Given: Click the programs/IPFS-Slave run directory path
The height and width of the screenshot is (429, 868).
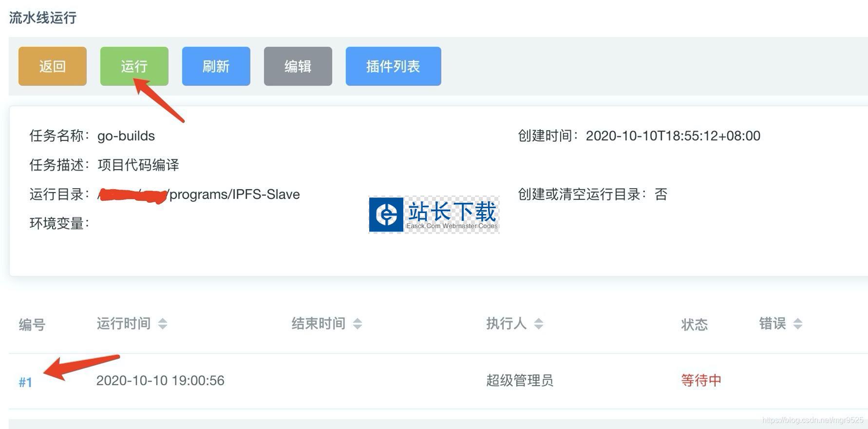Looking at the screenshot, I should [234, 195].
